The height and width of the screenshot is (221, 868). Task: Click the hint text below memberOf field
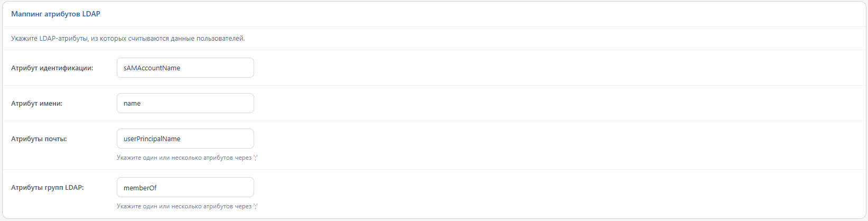coord(187,206)
